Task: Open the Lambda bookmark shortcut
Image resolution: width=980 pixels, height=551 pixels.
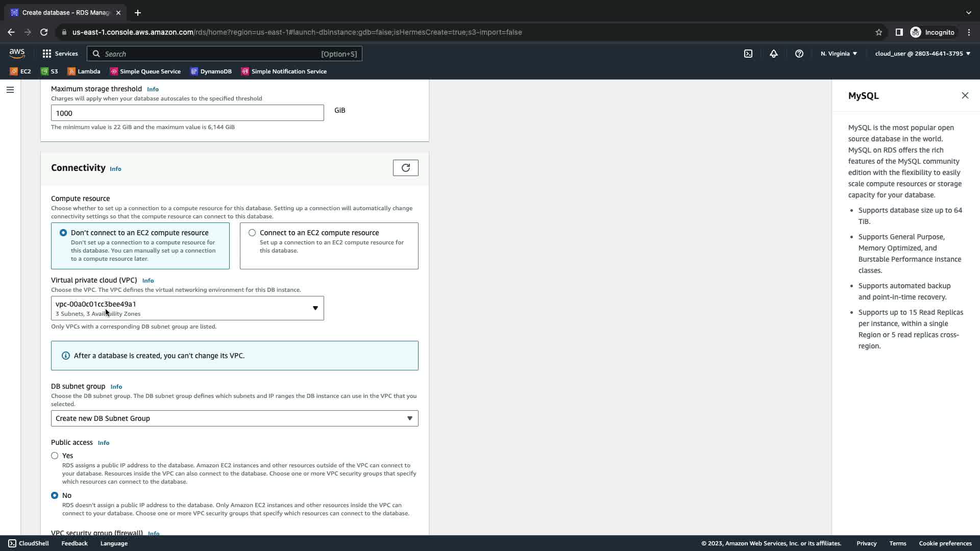Action: 84,71
